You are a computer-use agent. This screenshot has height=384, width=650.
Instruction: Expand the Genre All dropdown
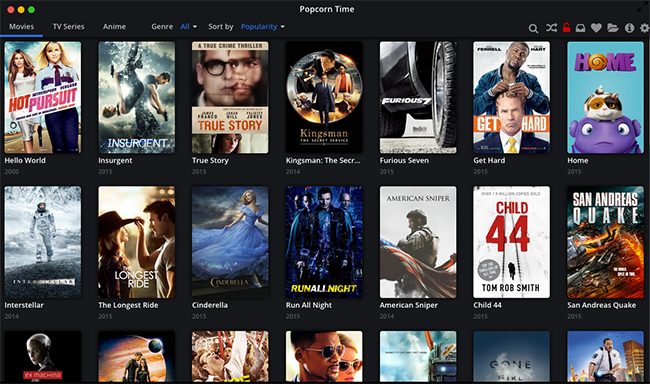pos(189,27)
